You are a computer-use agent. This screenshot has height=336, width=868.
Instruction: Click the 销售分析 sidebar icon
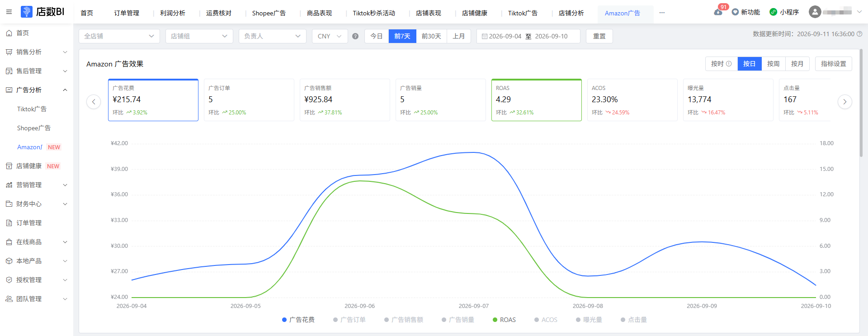[9, 52]
